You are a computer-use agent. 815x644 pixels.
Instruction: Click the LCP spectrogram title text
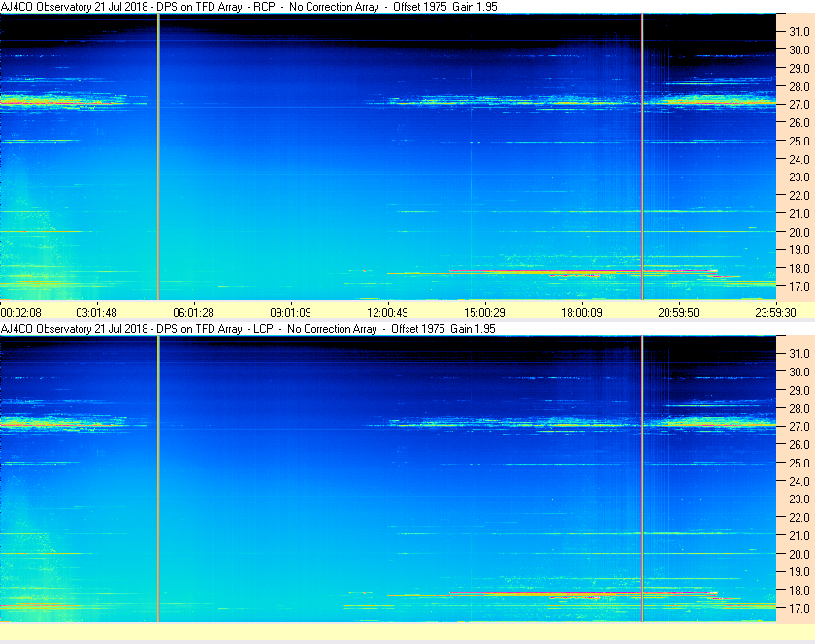248,329
